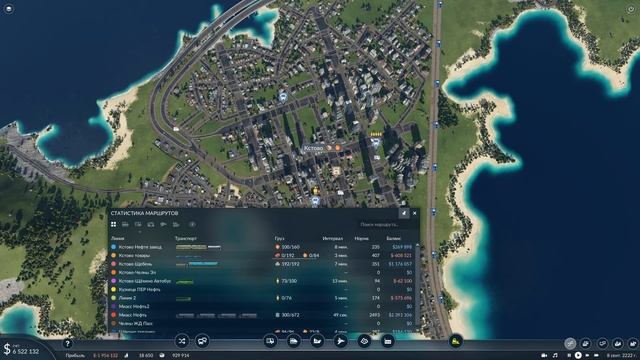
Task: Select the line named Линия 2
Action: pyautogui.click(x=127, y=298)
